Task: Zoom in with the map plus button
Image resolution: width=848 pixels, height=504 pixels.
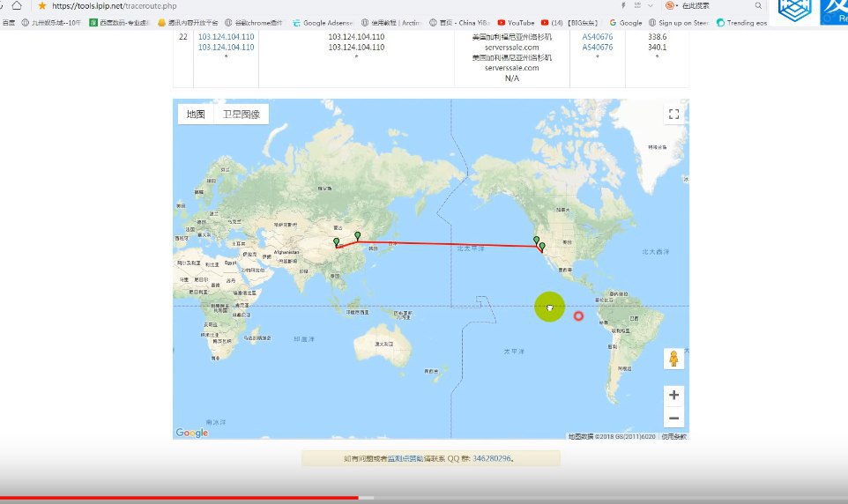Action: click(673, 395)
